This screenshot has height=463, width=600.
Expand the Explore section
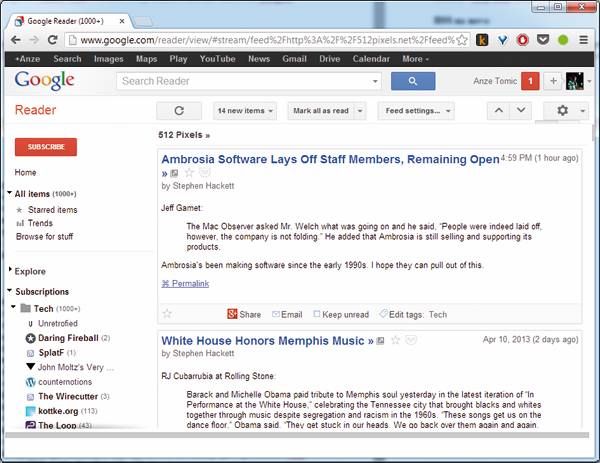pyautogui.click(x=10, y=270)
